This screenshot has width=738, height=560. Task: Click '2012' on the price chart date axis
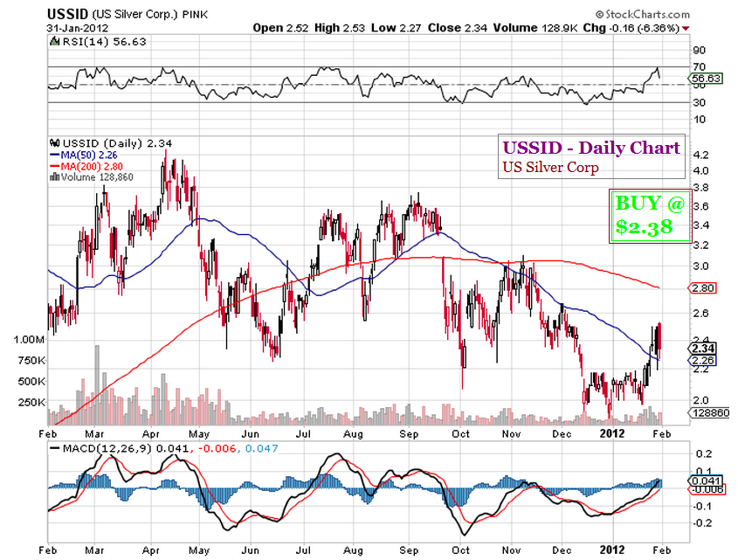pyautogui.click(x=612, y=434)
